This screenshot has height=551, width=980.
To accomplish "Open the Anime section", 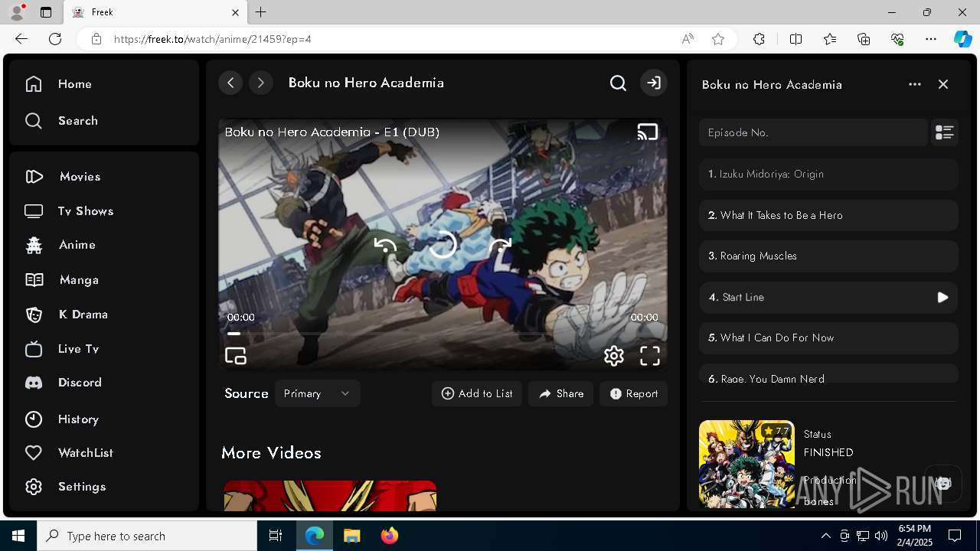I will click(x=60, y=245).
